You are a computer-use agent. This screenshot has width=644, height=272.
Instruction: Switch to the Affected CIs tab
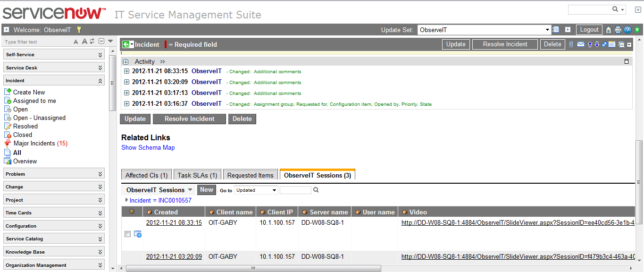tap(146, 175)
